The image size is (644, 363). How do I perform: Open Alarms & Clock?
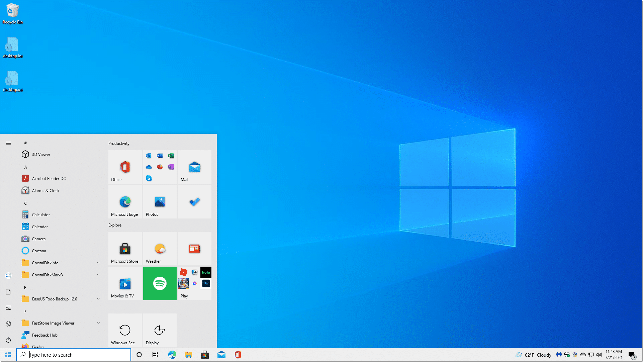(61, 191)
